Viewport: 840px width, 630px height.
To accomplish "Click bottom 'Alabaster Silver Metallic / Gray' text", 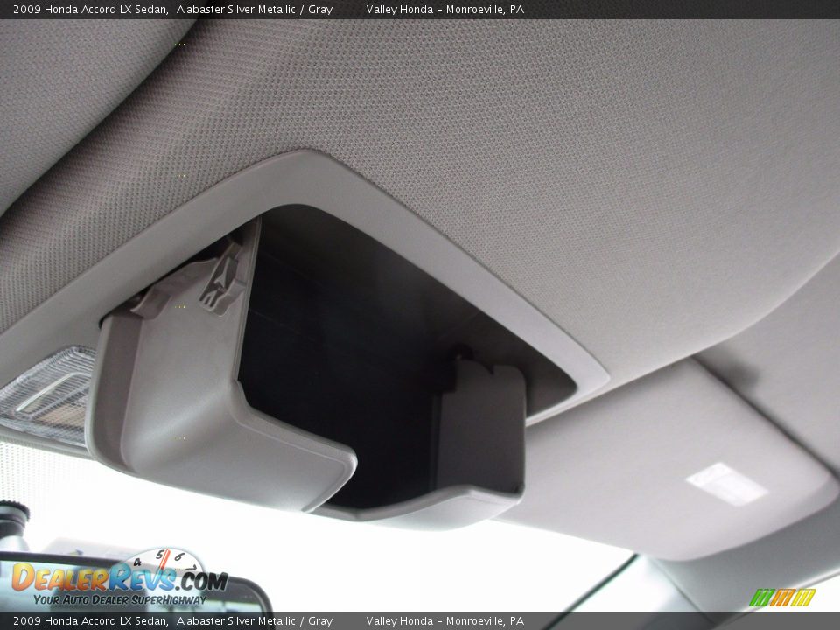I will tap(255, 621).
